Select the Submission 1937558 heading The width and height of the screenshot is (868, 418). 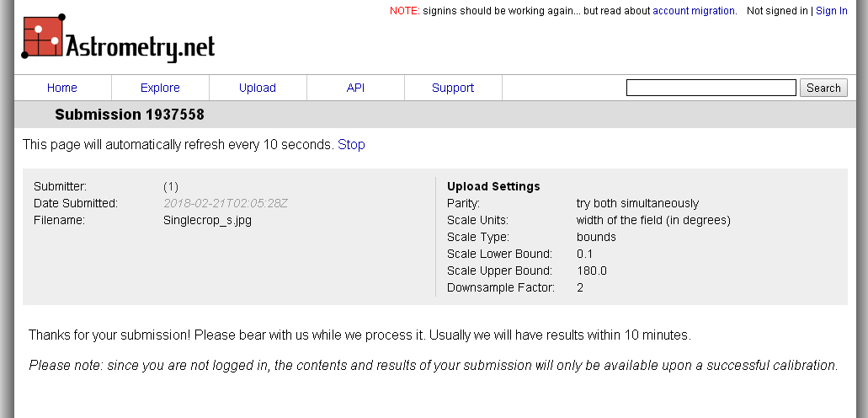tap(130, 115)
